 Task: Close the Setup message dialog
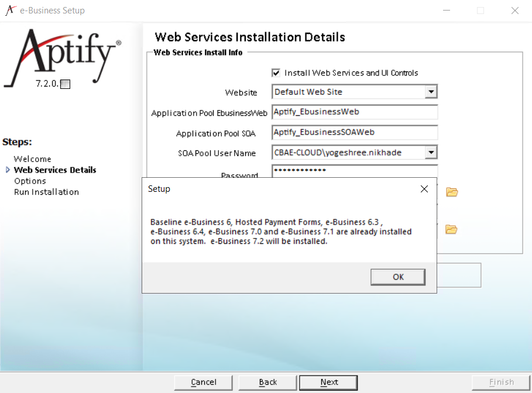[x=424, y=189]
